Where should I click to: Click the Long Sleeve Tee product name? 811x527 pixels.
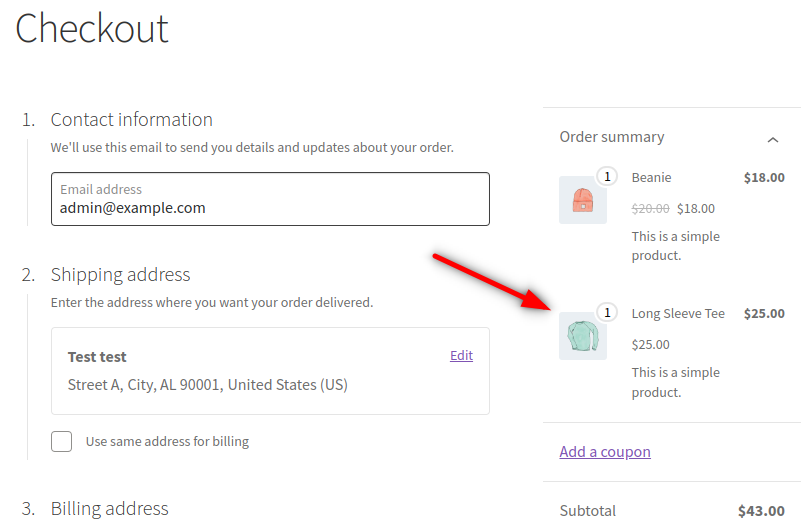click(678, 313)
